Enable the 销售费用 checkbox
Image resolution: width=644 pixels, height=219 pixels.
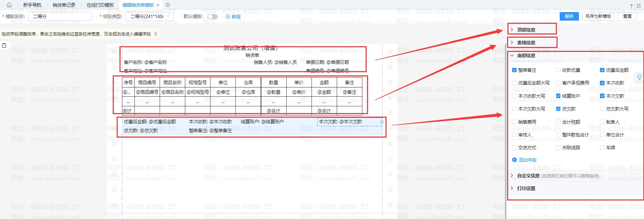(514, 122)
